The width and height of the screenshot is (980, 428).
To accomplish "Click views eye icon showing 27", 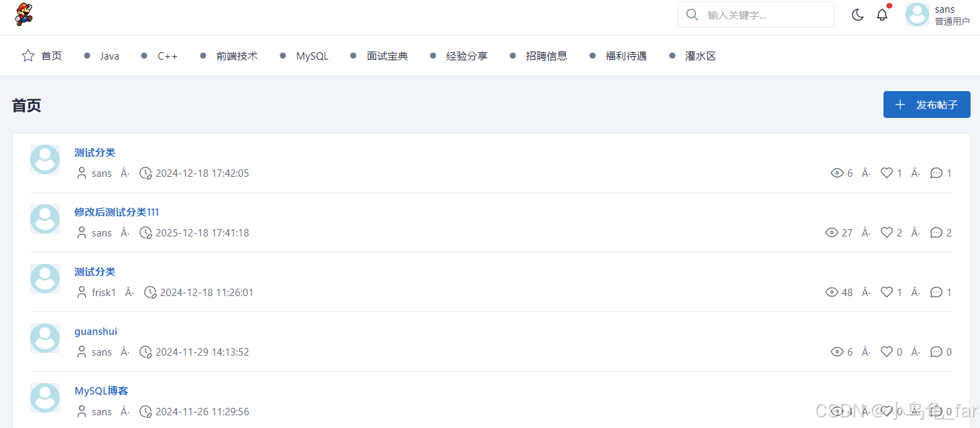I will tap(832, 232).
